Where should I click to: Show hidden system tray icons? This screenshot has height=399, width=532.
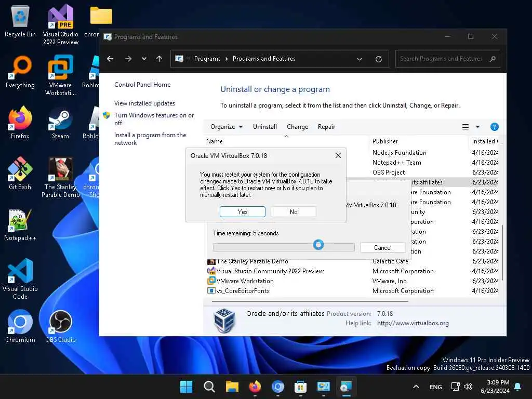(416, 387)
